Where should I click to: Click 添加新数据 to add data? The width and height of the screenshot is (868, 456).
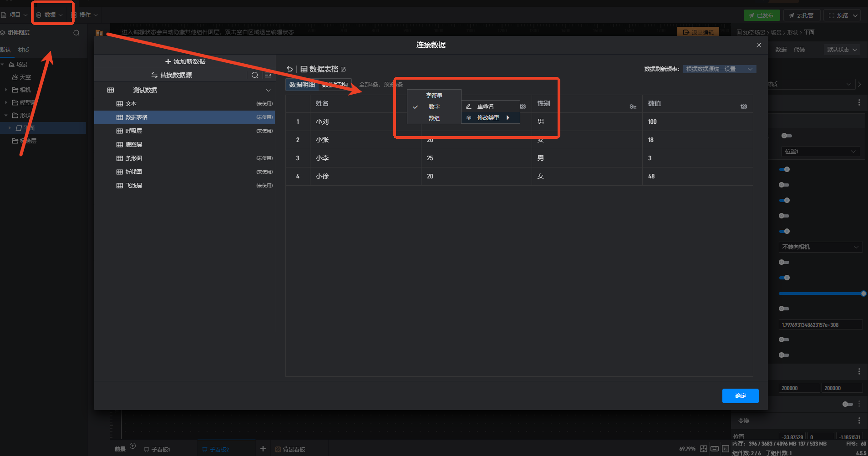click(185, 61)
